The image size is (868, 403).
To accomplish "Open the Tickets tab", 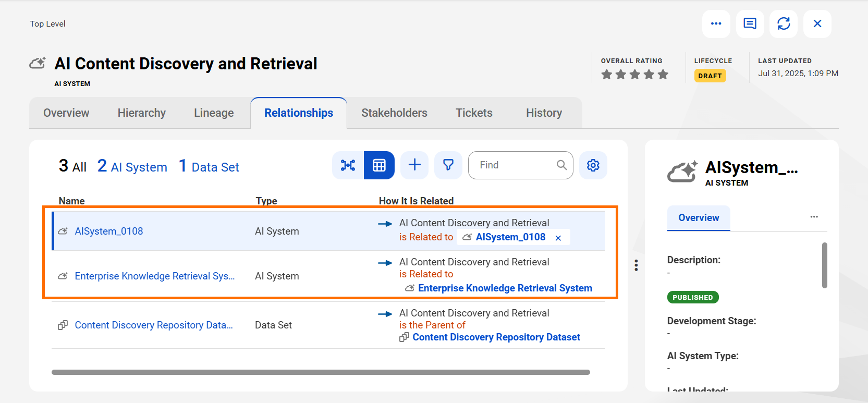I will [474, 113].
